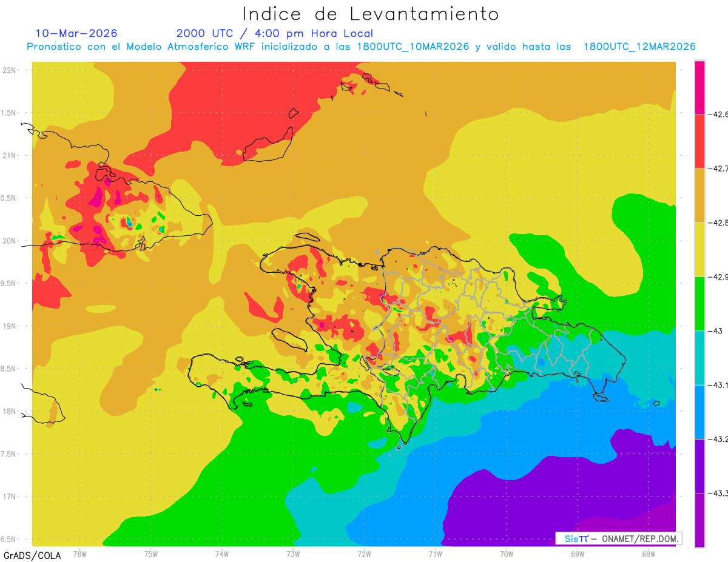
Task: Click the 'Indice de Levantamiento' title
Action: point(371,13)
